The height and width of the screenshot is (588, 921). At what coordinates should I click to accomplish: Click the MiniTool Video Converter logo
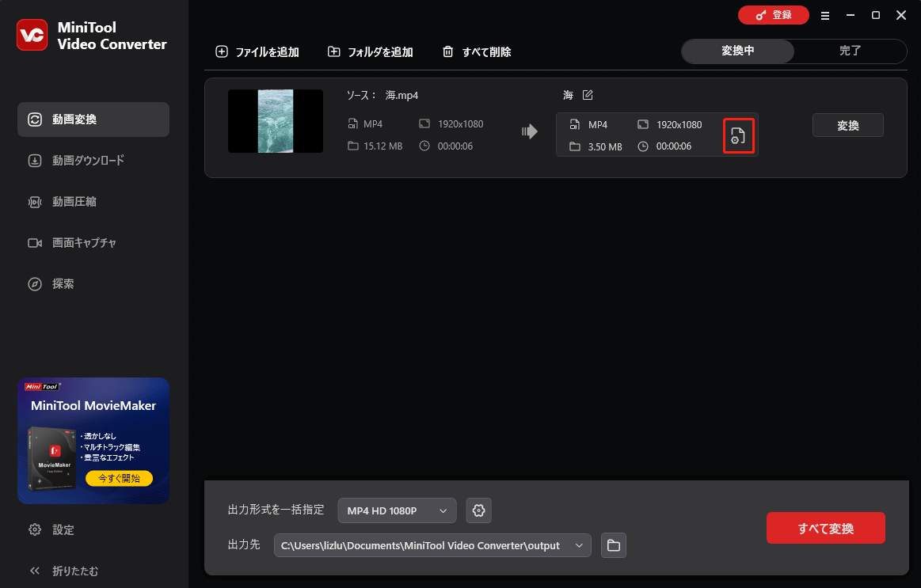tap(32, 35)
